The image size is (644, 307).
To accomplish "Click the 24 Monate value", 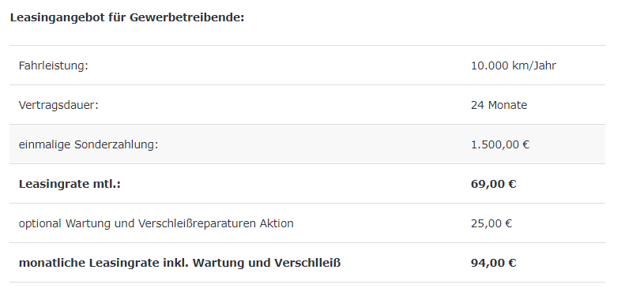I will pos(499,105).
